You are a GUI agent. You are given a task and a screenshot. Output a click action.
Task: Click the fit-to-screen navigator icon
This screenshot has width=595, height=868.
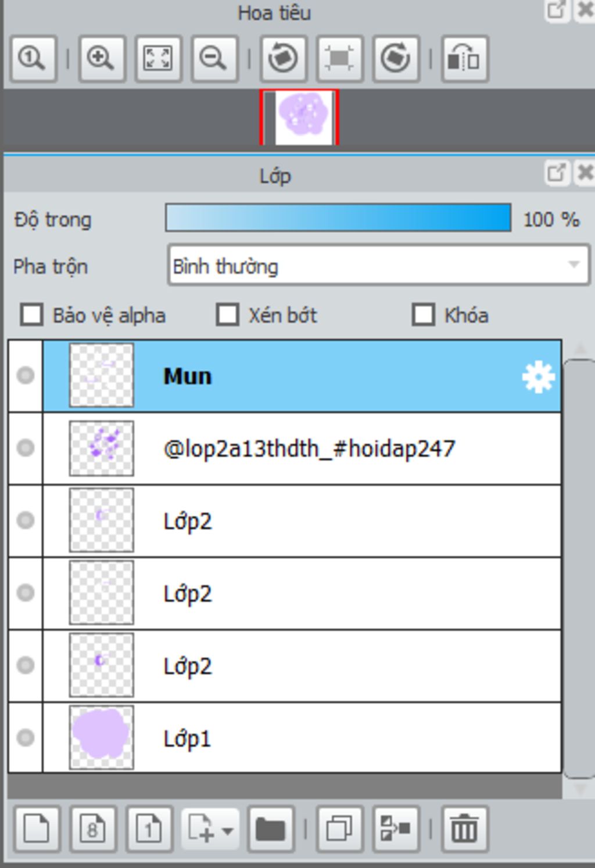tap(158, 59)
